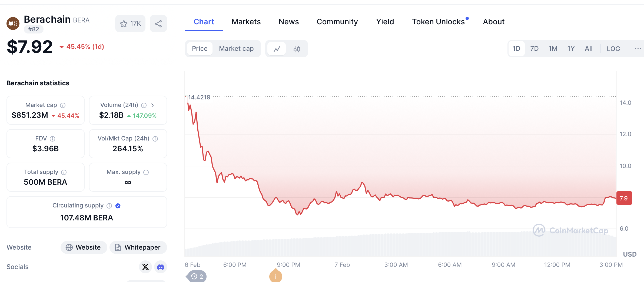
Task: Select the 1D time range
Action: pyautogui.click(x=516, y=49)
